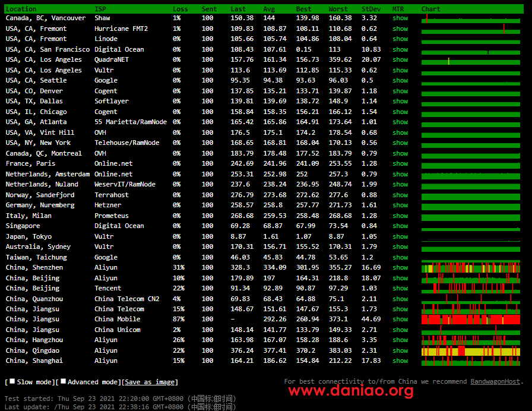Click the Fremont Hurricane FMT2 chart bar
Screen dimensions: 532x411
click(x=471, y=30)
